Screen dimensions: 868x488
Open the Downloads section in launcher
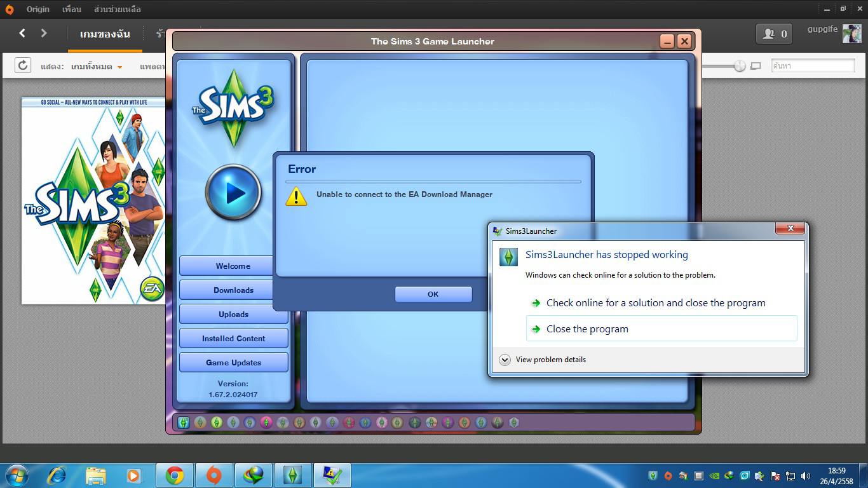click(x=233, y=290)
